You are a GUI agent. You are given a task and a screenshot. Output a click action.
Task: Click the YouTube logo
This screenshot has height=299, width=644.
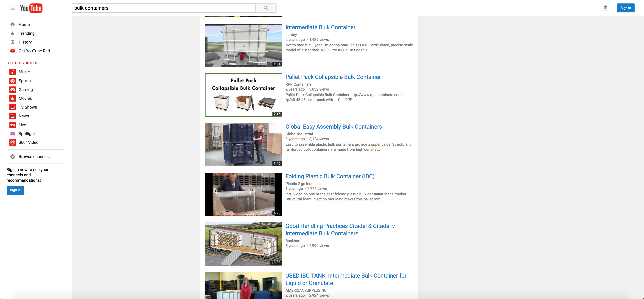tap(31, 8)
